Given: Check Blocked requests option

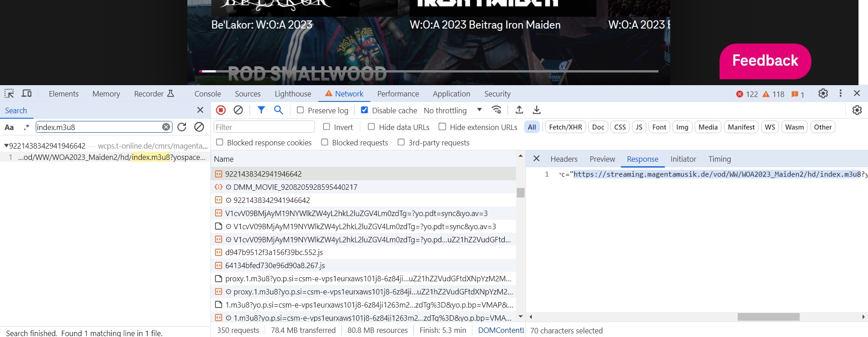Looking at the screenshot, I should tap(324, 142).
